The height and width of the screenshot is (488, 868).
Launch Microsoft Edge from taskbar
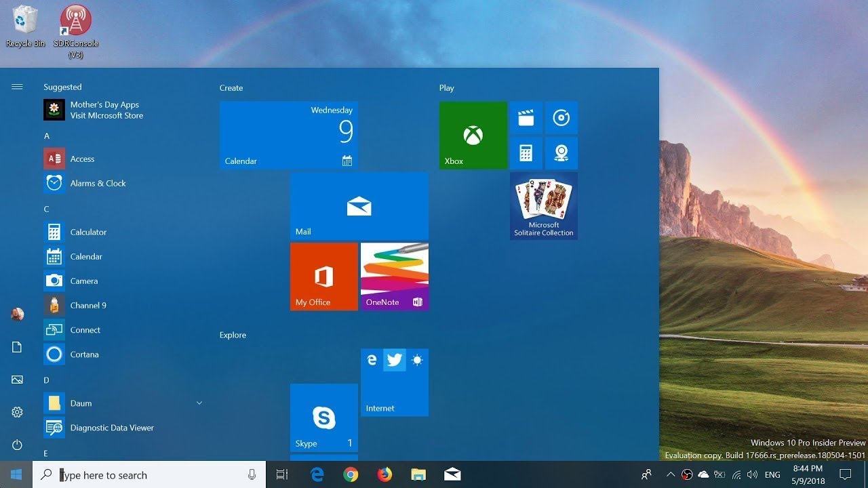coord(317,475)
